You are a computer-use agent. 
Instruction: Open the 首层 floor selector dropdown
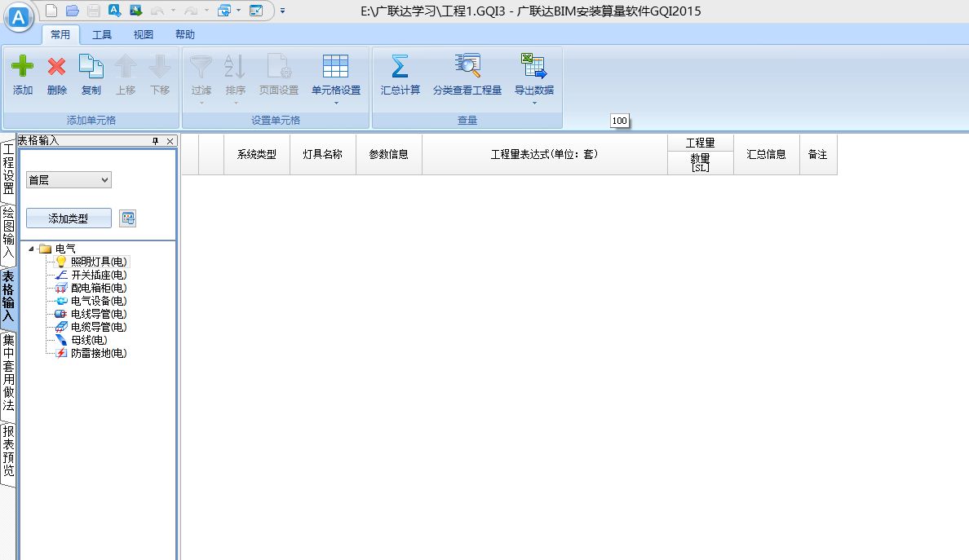pyautogui.click(x=69, y=179)
